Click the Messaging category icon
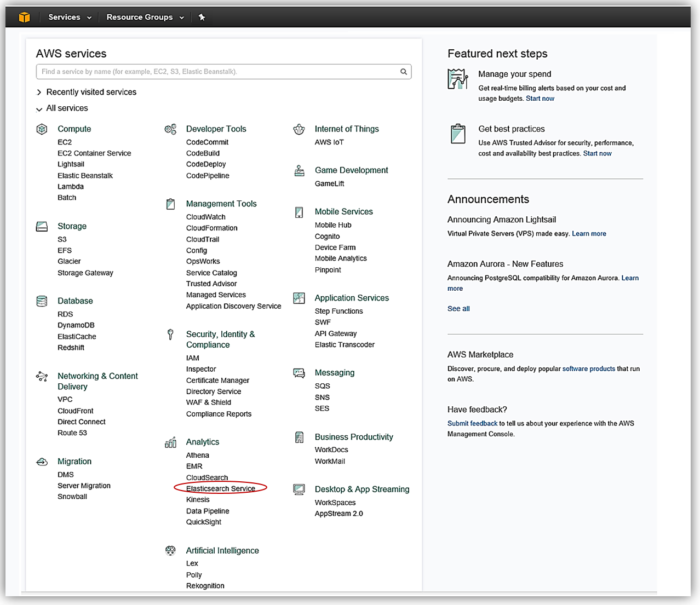The width and height of the screenshot is (700, 605). (299, 373)
